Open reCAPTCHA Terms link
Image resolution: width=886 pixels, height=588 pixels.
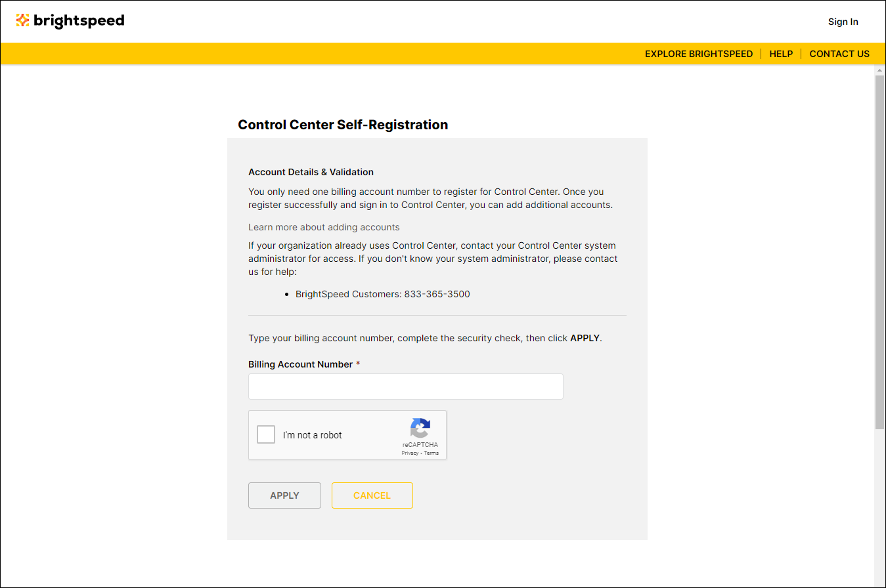point(431,453)
